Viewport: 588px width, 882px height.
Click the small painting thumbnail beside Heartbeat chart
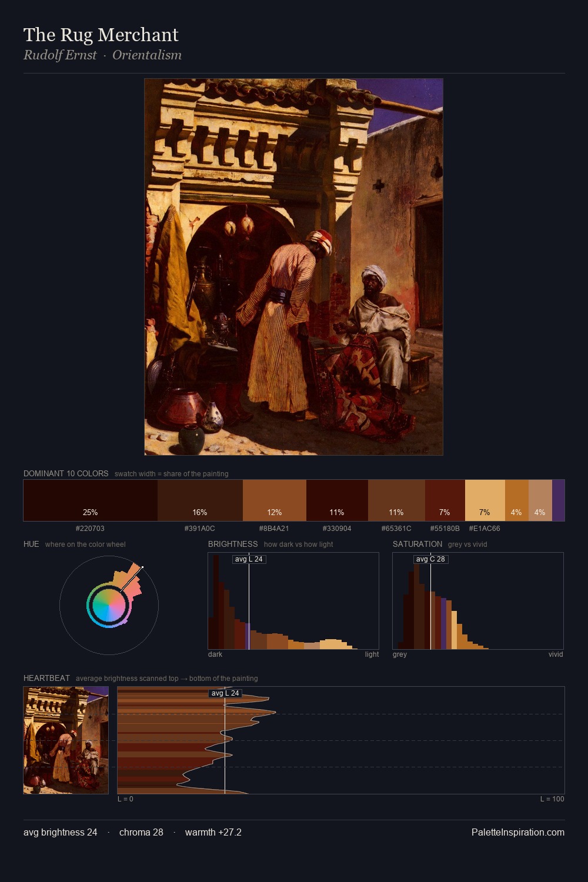[66, 740]
